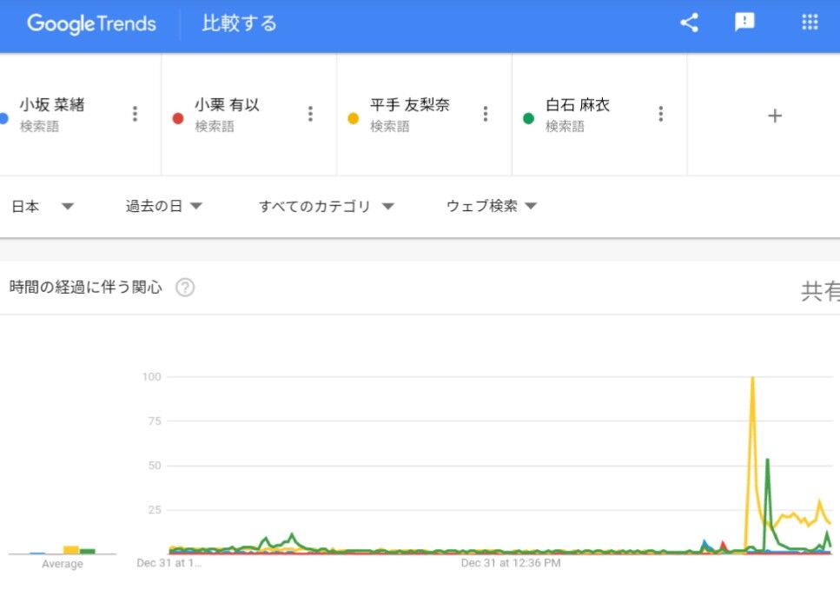Open the ウェブ検索 search type dropdown
This screenshot has height=616, width=840.
click(492, 206)
